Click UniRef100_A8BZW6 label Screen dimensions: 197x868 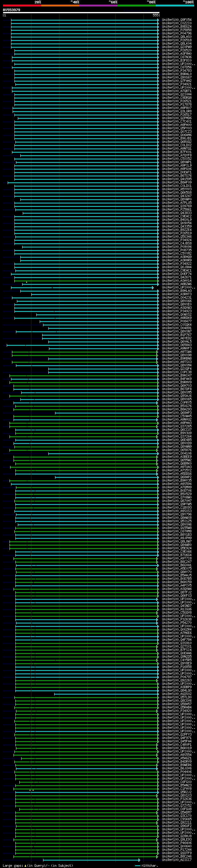click(177, 284)
